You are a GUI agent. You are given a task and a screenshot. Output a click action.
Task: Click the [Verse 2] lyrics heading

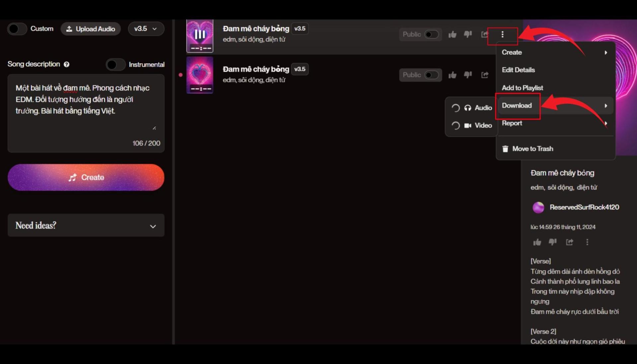(543, 332)
